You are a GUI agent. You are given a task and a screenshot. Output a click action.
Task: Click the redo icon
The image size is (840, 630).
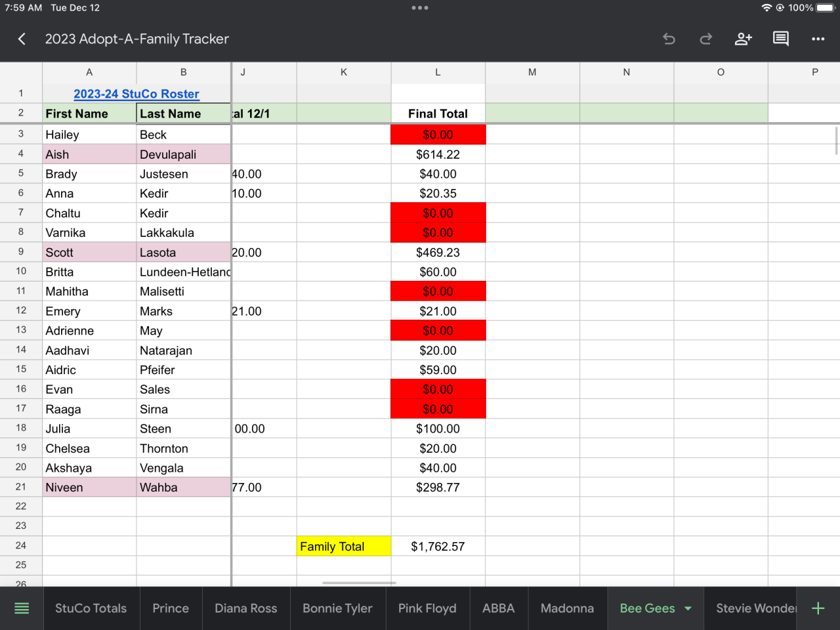point(706,39)
